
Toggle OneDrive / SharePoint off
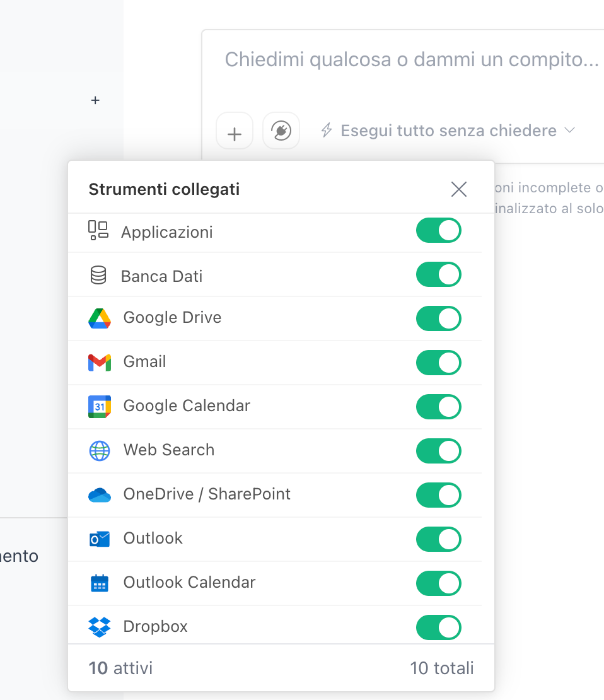click(x=439, y=496)
